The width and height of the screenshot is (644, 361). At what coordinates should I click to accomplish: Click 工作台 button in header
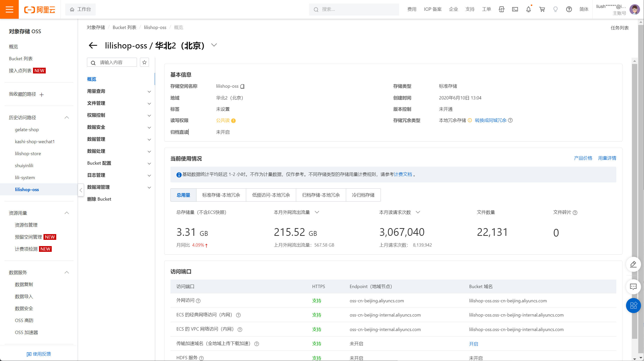80,9
